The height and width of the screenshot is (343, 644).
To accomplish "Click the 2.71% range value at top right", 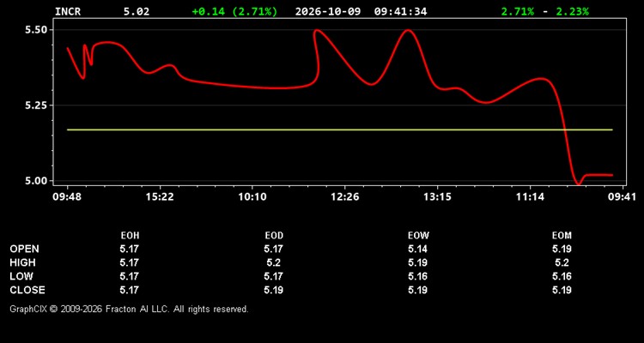I will (518, 11).
